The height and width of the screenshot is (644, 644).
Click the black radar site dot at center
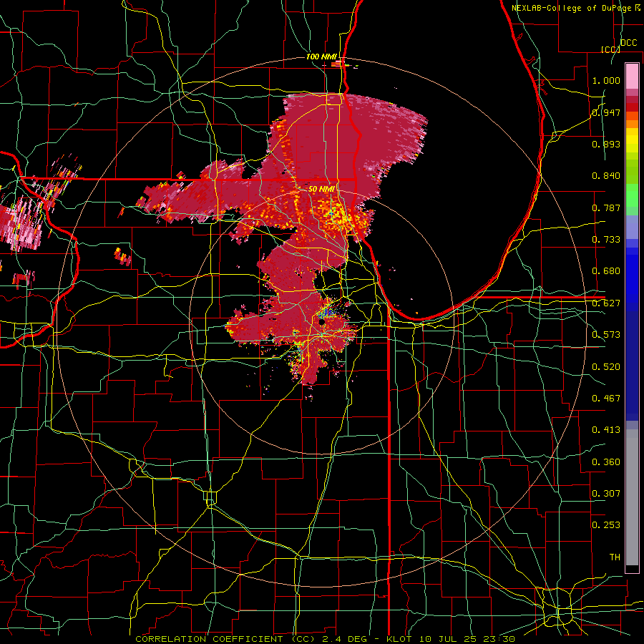click(323, 323)
